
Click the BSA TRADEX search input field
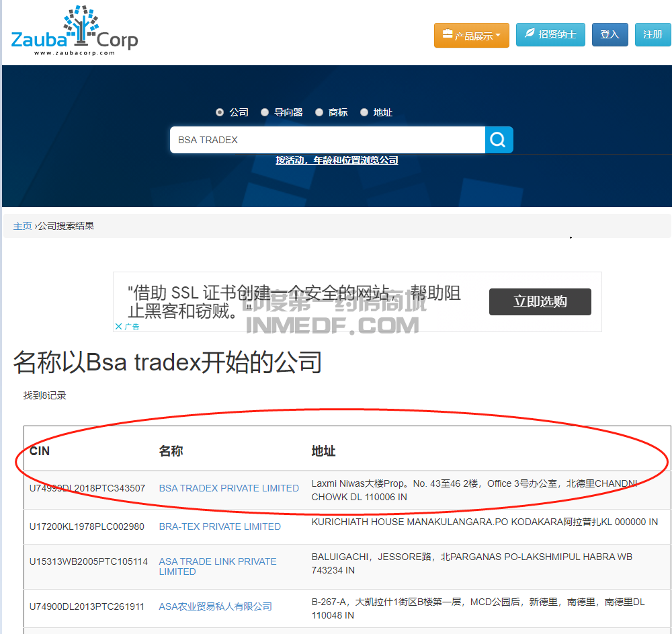point(327,140)
